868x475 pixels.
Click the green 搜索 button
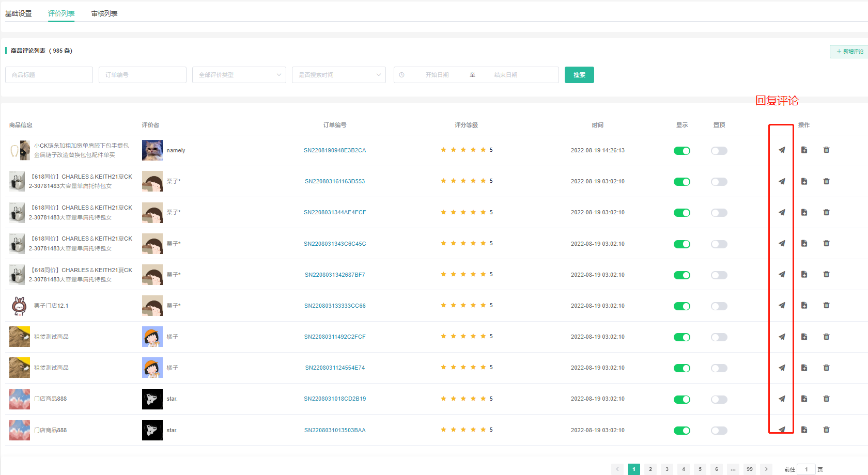click(x=579, y=75)
